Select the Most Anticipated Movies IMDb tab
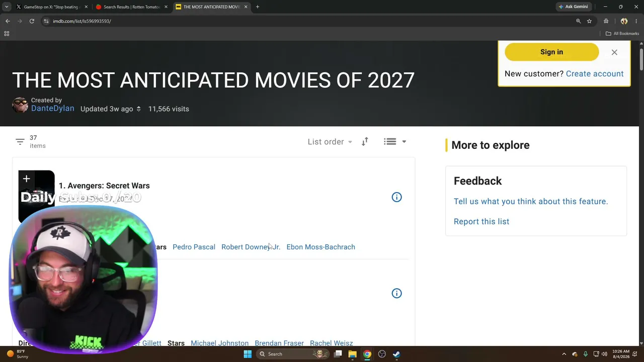 point(211,7)
